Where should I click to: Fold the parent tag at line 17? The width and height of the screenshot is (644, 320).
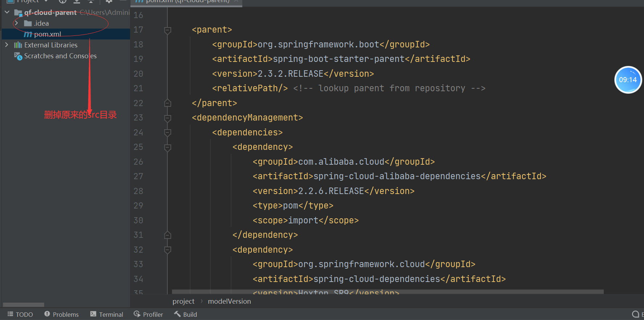click(167, 30)
